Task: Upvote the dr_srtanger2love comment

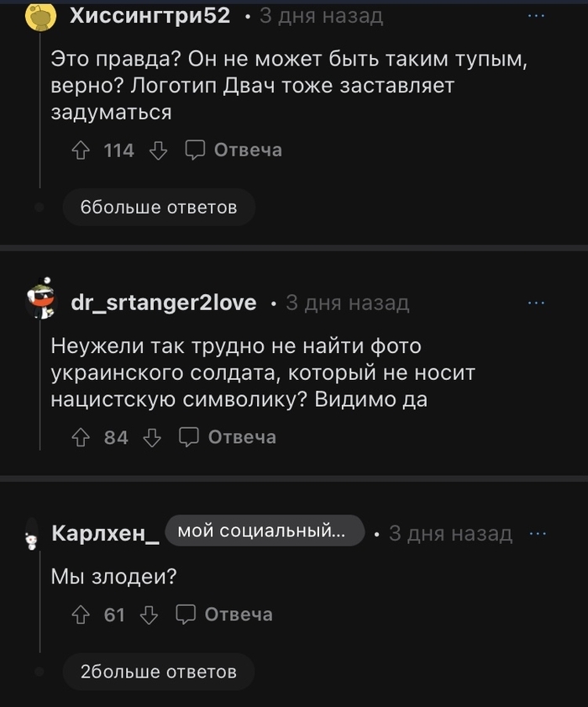Action: pos(81,437)
